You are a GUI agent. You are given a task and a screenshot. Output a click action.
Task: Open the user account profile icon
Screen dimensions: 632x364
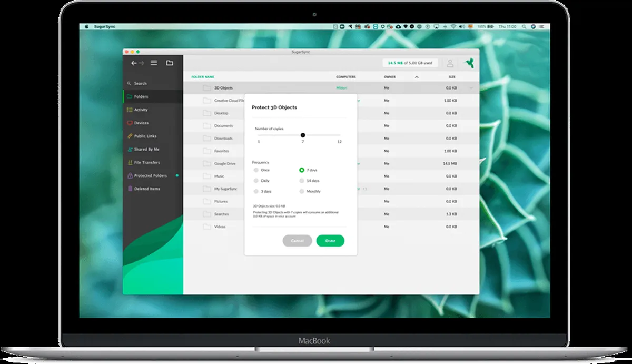point(450,63)
